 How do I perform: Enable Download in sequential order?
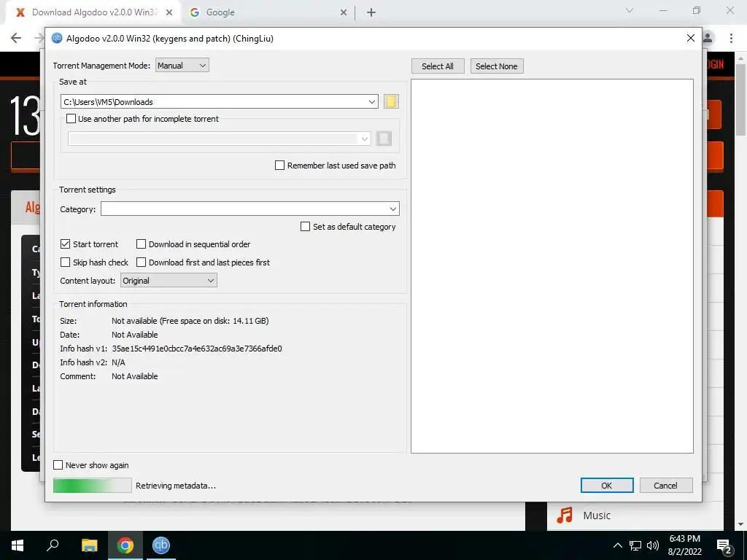141,244
